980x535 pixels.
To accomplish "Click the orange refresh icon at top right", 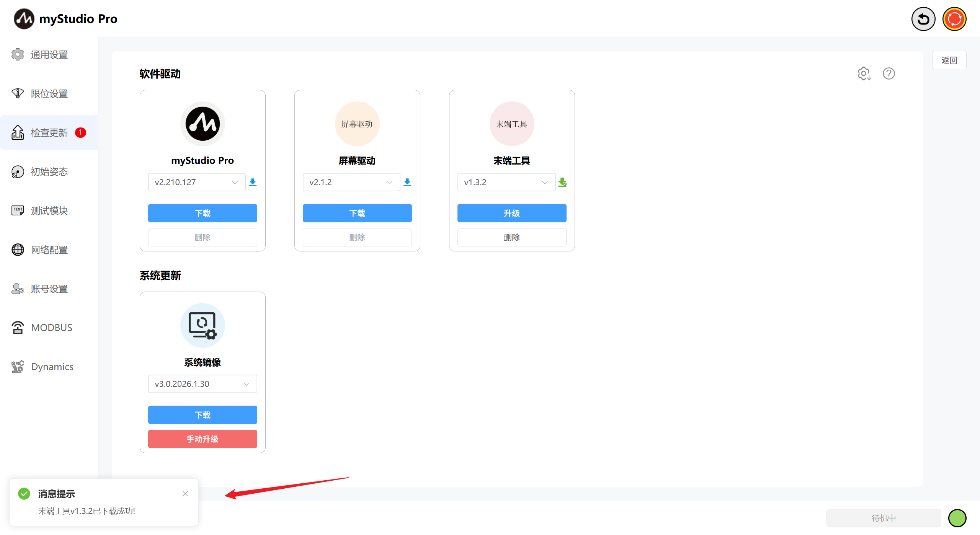I will pos(954,19).
